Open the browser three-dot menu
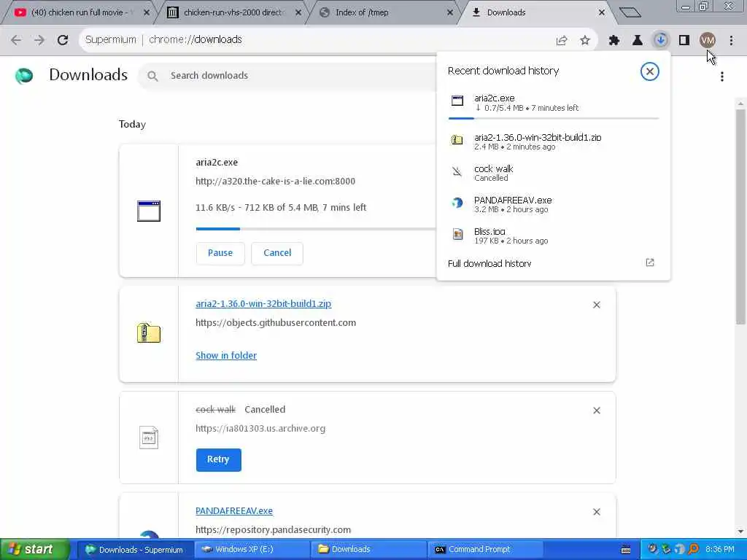 tap(731, 41)
